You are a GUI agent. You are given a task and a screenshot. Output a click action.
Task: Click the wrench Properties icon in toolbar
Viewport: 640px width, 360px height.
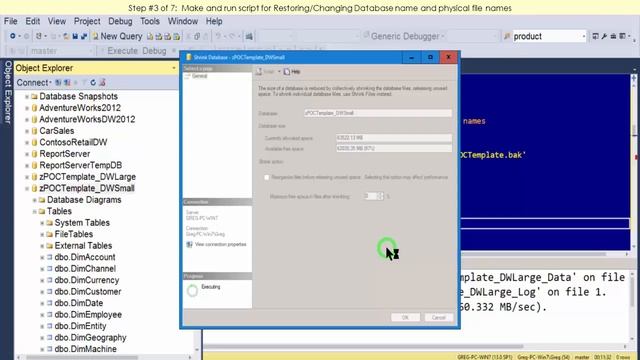click(x=604, y=36)
